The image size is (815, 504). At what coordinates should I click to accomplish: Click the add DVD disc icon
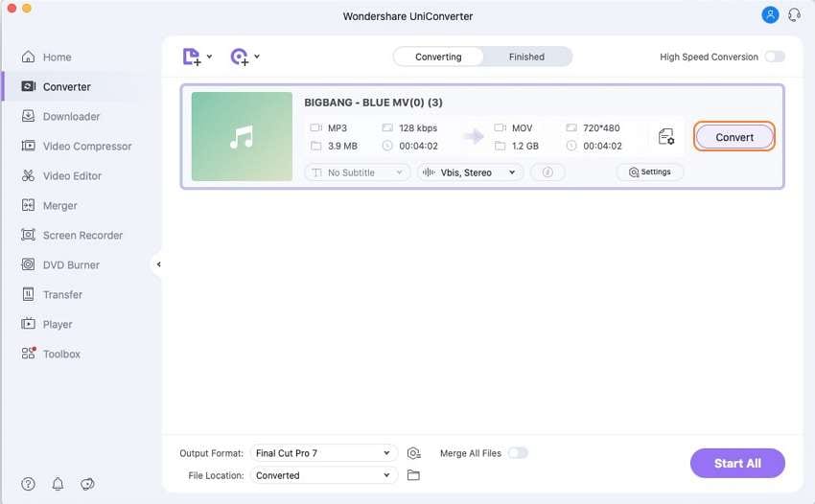coord(240,57)
